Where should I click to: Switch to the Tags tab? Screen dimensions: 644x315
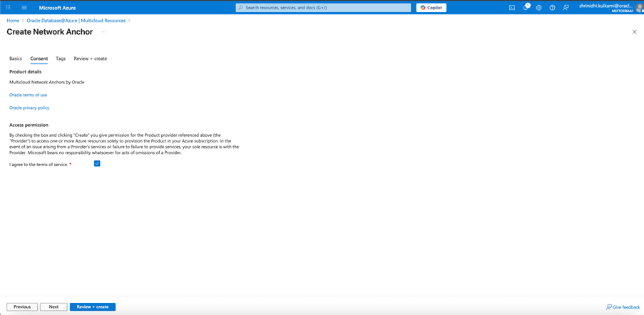[x=61, y=58]
